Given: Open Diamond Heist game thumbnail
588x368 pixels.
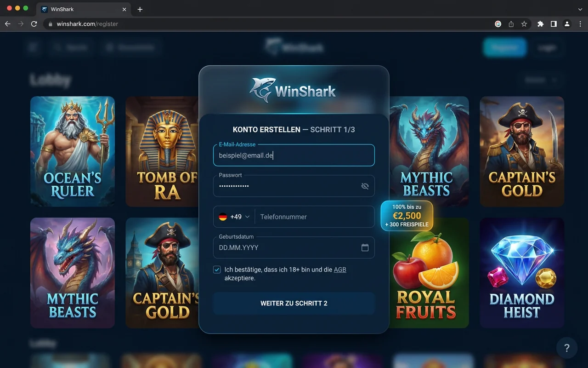Looking at the screenshot, I should coord(522,273).
